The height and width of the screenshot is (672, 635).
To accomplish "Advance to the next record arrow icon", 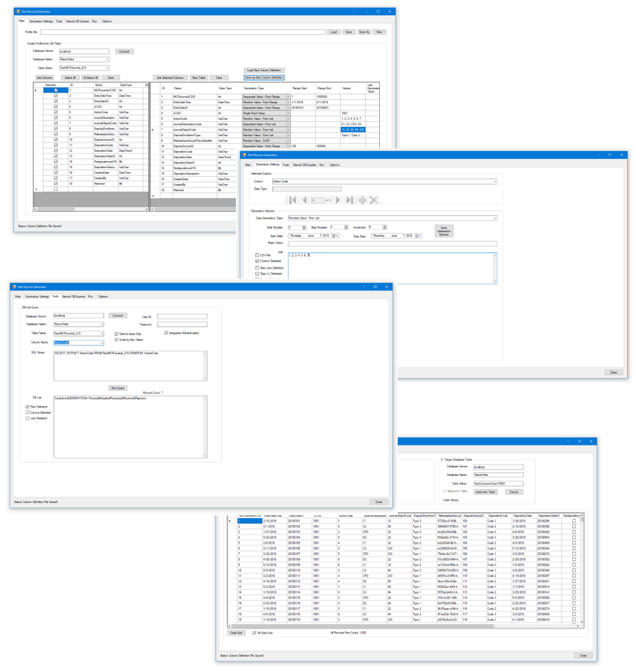I will pos(338,200).
